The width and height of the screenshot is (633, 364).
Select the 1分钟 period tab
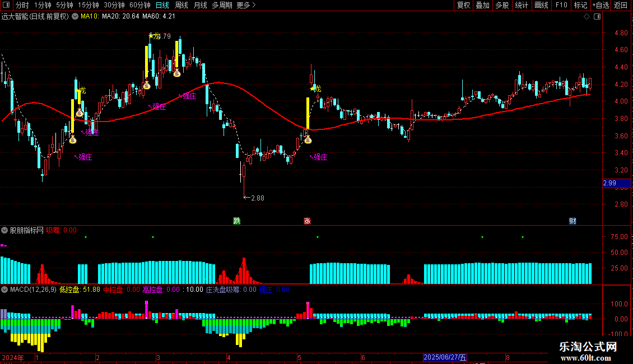click(x=43, y=5)
